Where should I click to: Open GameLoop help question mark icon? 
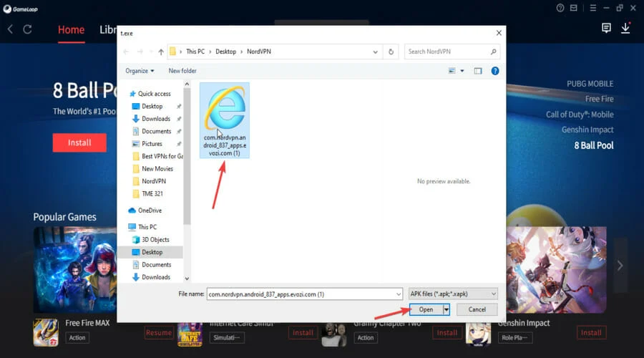(x=560, y=8)
